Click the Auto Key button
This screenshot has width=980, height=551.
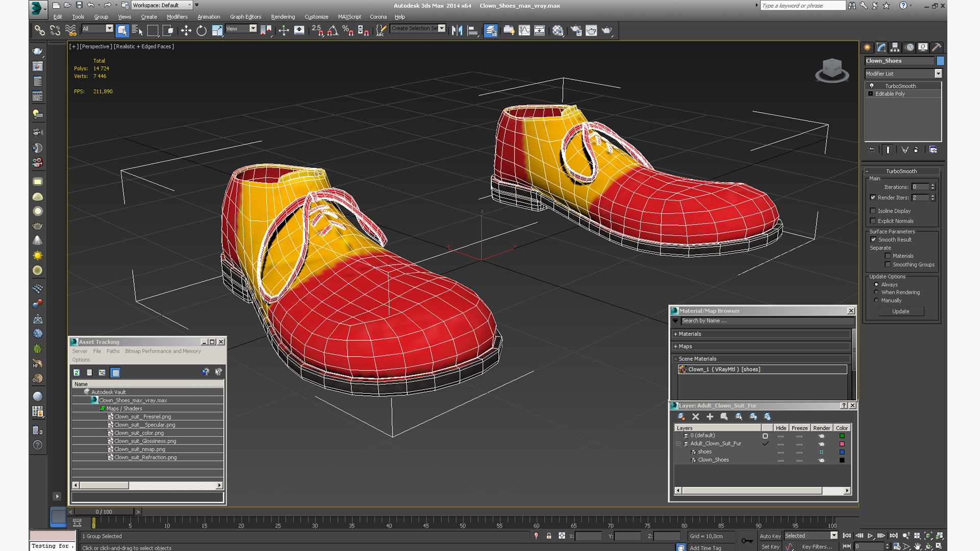770,536
